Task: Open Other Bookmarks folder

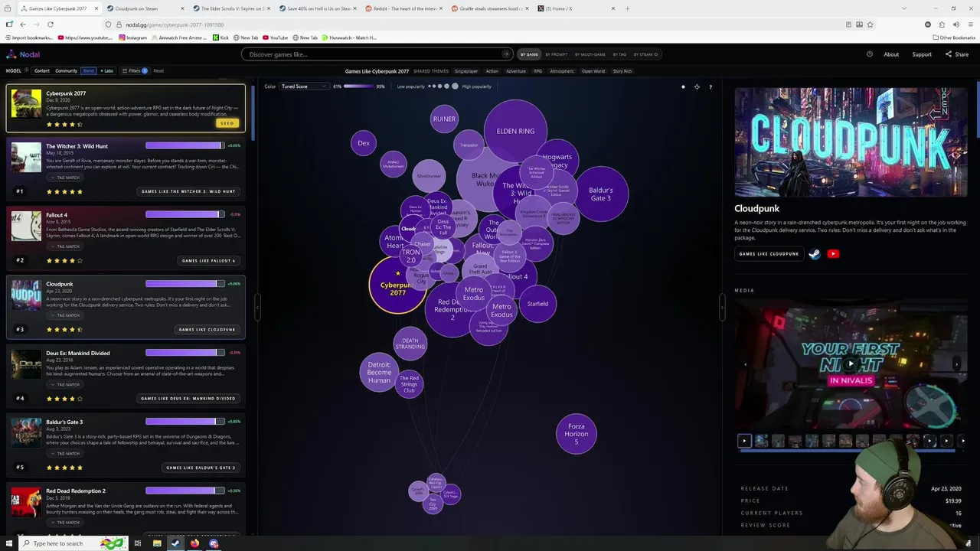Action: 954,37
